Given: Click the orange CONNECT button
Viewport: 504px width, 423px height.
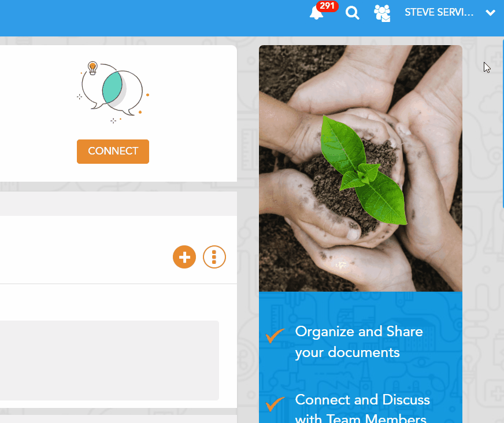Looking at the screenshot, I should click(x=113, y=151).
